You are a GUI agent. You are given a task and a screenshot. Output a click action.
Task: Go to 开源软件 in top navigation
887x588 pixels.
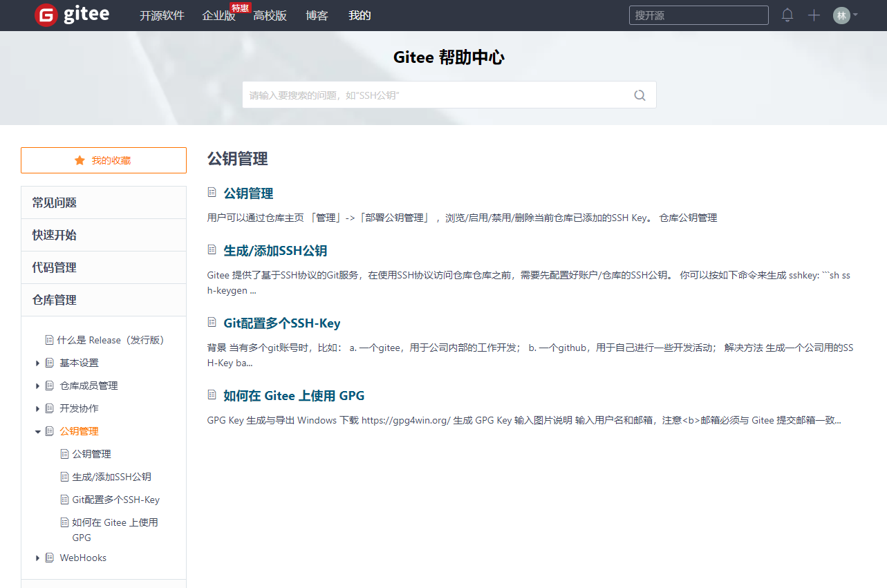(162, 15)
